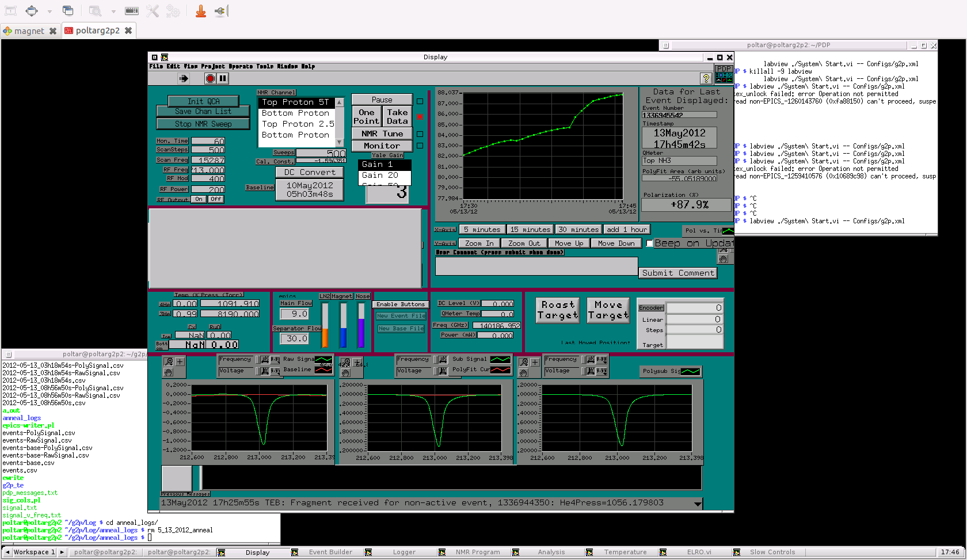967x560 pixels.
Task: Open the Previous Messages dropdown arrow
Action: (698, 504)
